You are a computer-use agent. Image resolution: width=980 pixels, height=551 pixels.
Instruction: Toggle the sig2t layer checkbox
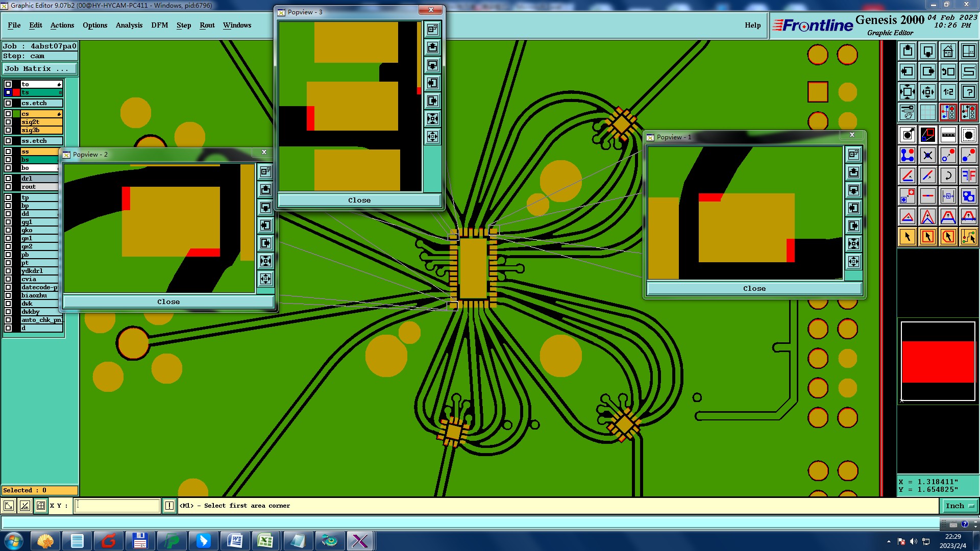click(8, 122)
